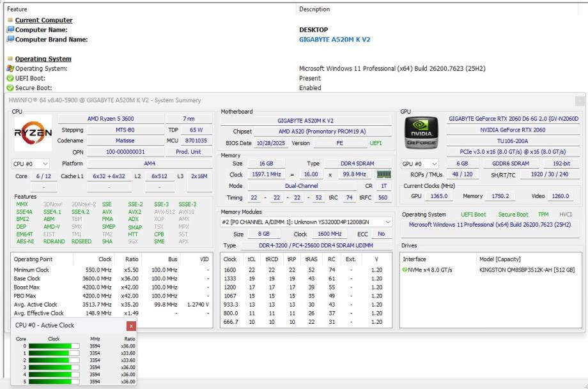
Task: Click the 7 nm process field
Action: (x=189, y=118)
